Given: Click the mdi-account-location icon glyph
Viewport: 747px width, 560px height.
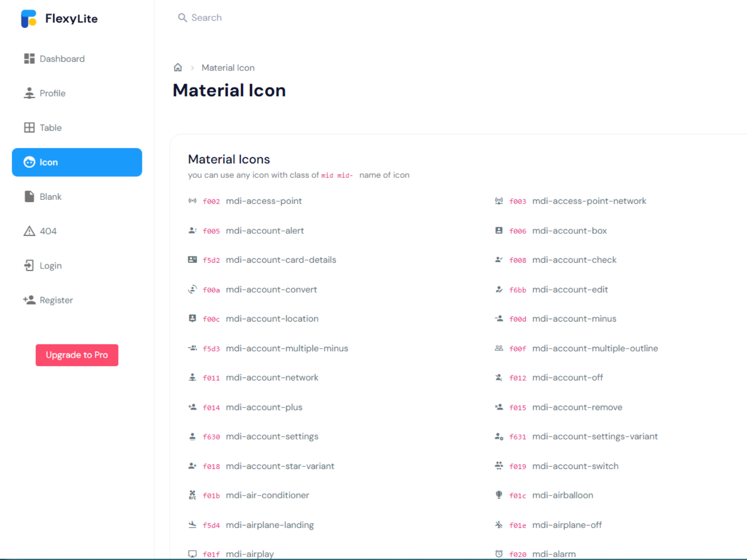Looking at the screenshot, I should coord(192,319).
